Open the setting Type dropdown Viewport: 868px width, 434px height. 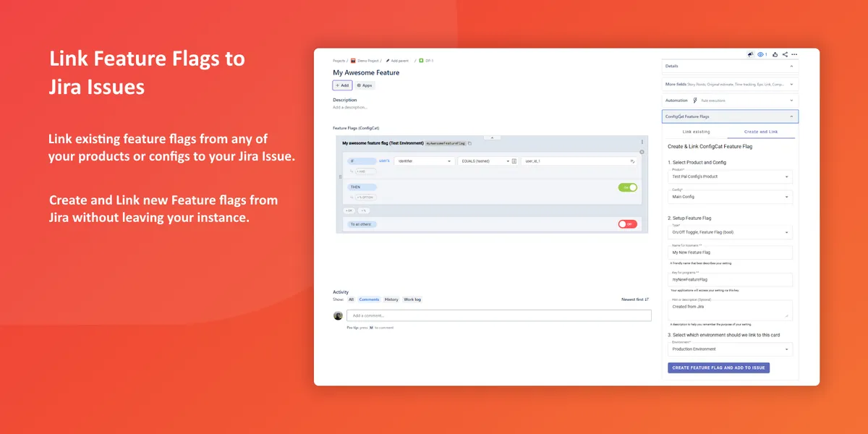click(x=730, y=232)
